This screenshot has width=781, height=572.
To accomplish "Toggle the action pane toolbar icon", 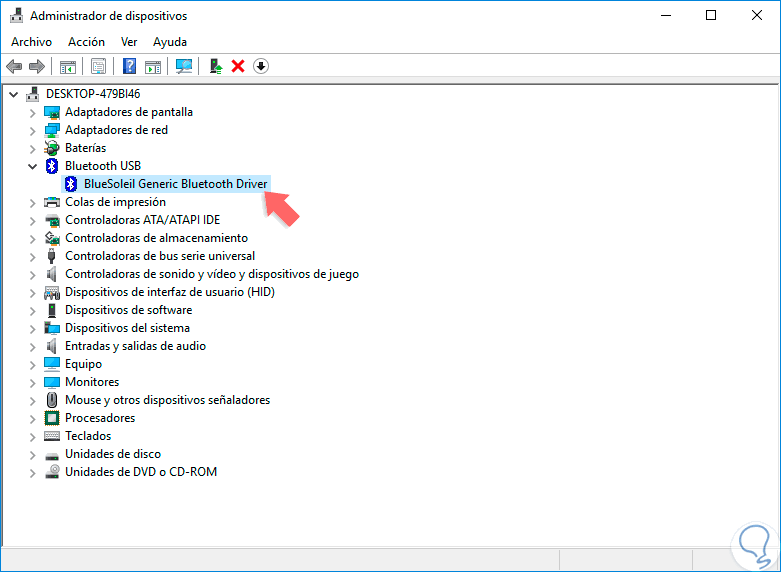I will 153,66.
